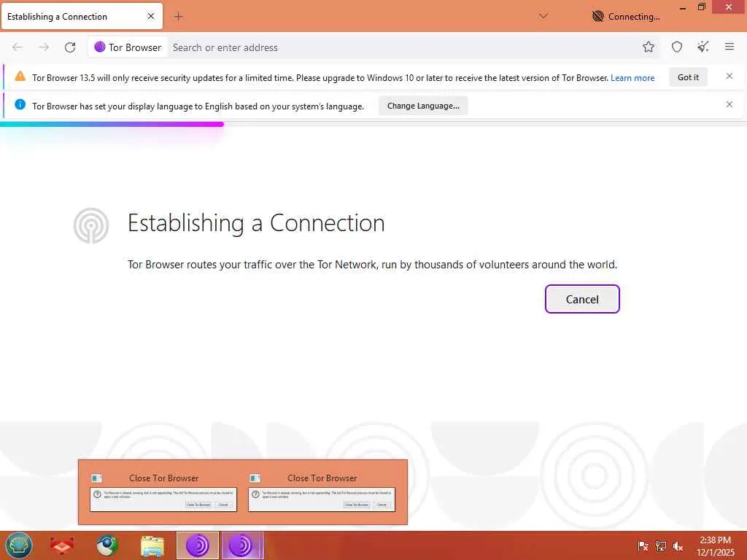Image resolution: width=747 pixels, height=560 pixels.
Task: Open the shield security level icon
Action: (x=676, y=47)
